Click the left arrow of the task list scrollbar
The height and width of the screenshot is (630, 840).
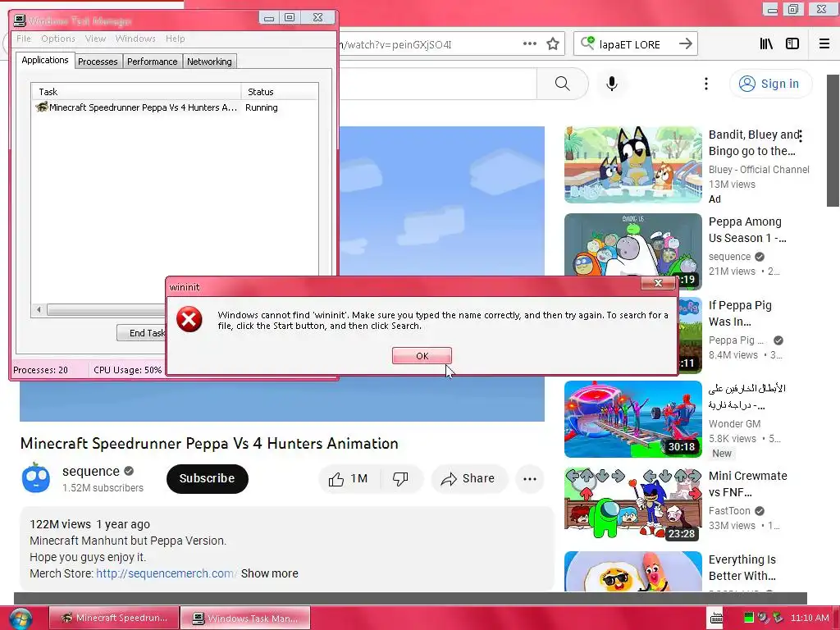coord(39,309)
